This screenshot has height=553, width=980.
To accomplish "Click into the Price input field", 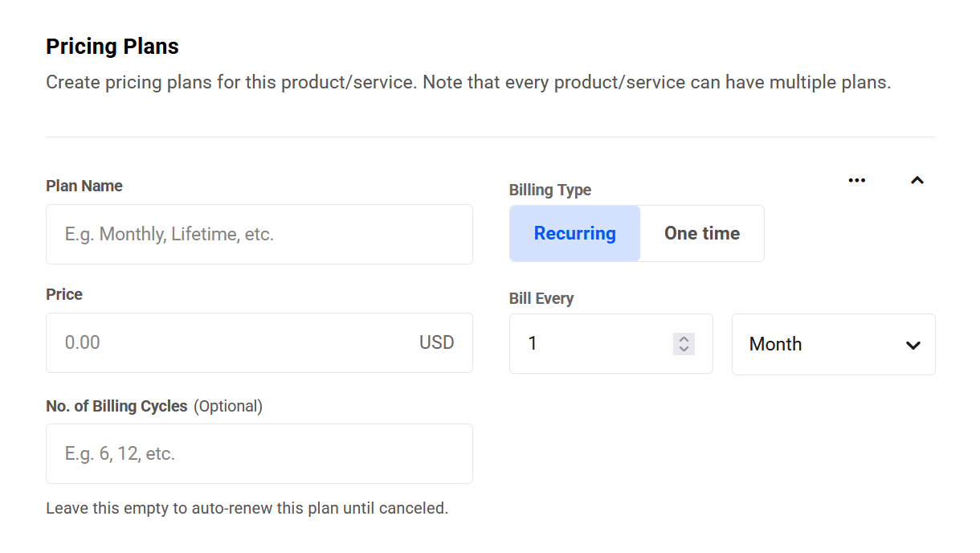I will tap(233, 342).
